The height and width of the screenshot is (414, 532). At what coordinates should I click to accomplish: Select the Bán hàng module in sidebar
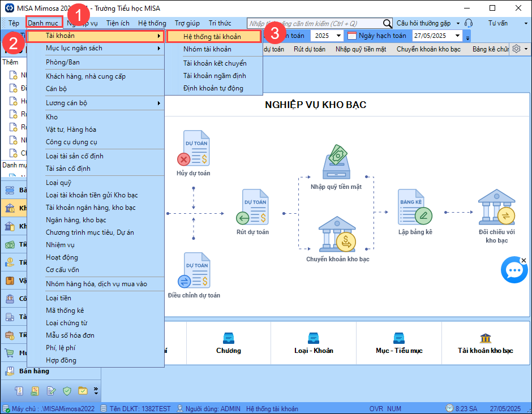tap(51, 371)
